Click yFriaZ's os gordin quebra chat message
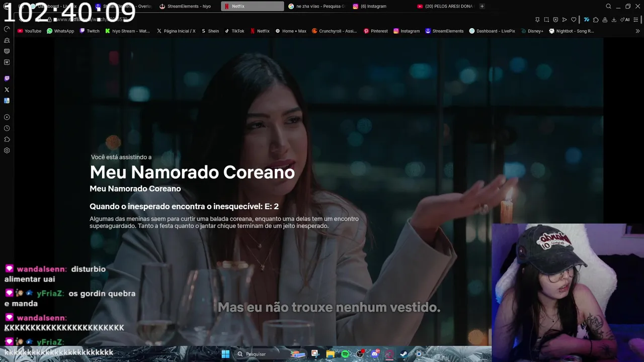 [x=70, y=298]
